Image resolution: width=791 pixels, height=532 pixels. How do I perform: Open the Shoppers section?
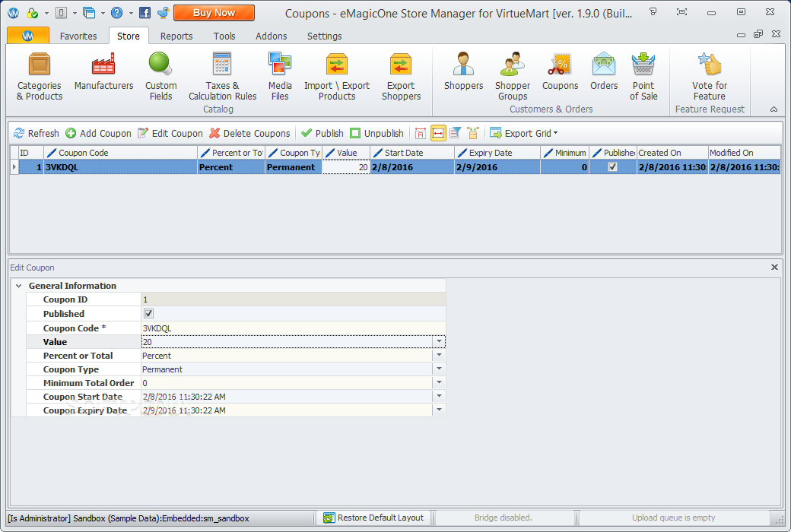463,71
